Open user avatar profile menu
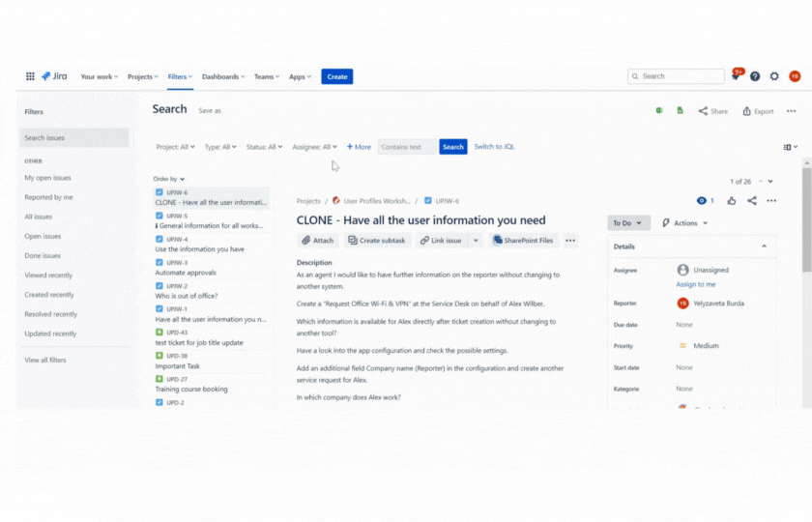The width and height of the screenshot is (812, 522). [x=795, y=76]
